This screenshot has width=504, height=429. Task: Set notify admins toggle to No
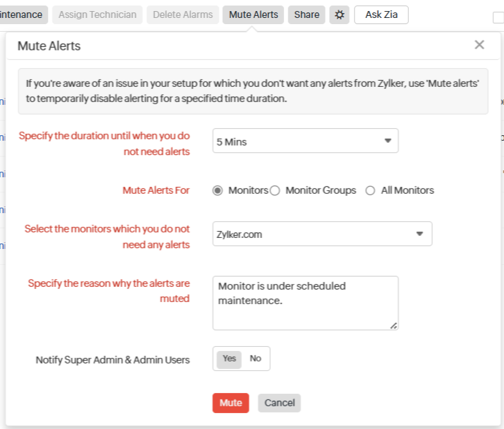click(256, 359)
